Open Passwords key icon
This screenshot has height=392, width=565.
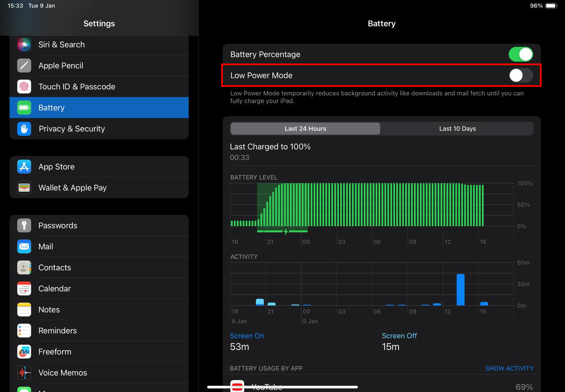(24, 225)
